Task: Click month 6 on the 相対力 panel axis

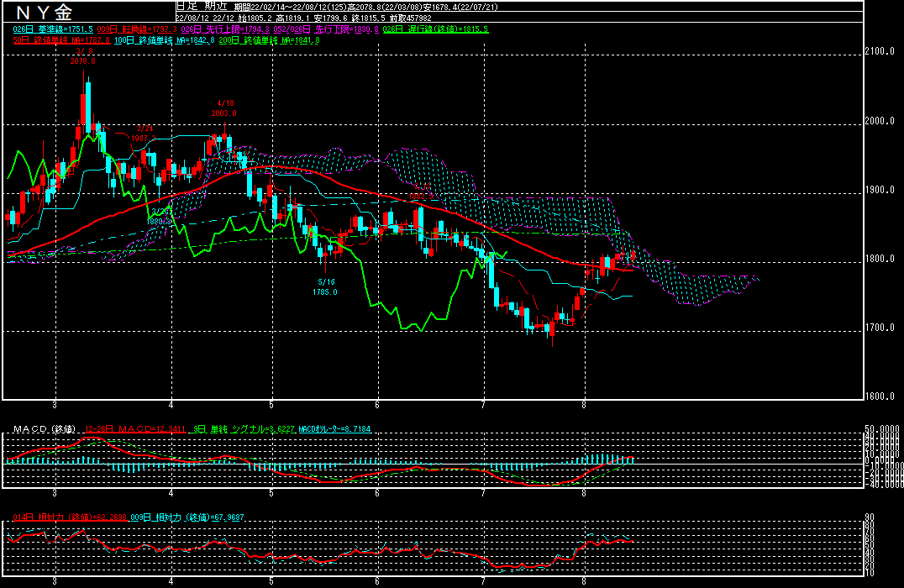Action: click(x=377, y=581)
